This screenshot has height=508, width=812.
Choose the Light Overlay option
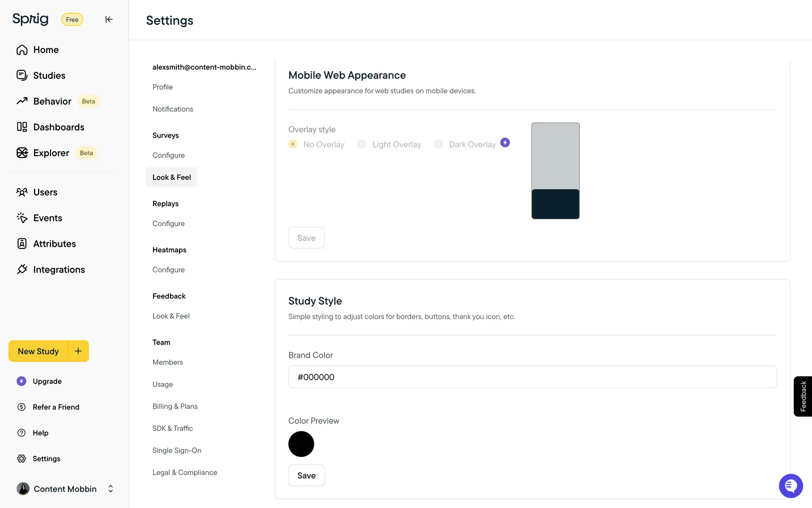[362, 144]
